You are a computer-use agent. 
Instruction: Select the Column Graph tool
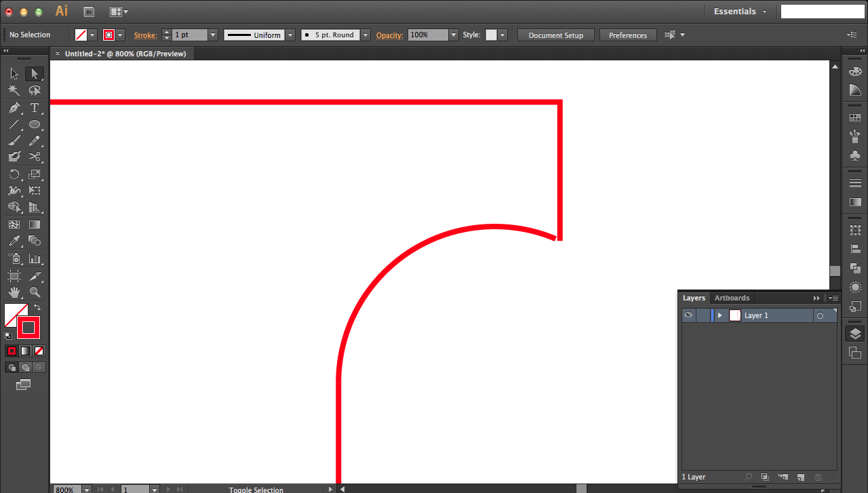[35, 258]
